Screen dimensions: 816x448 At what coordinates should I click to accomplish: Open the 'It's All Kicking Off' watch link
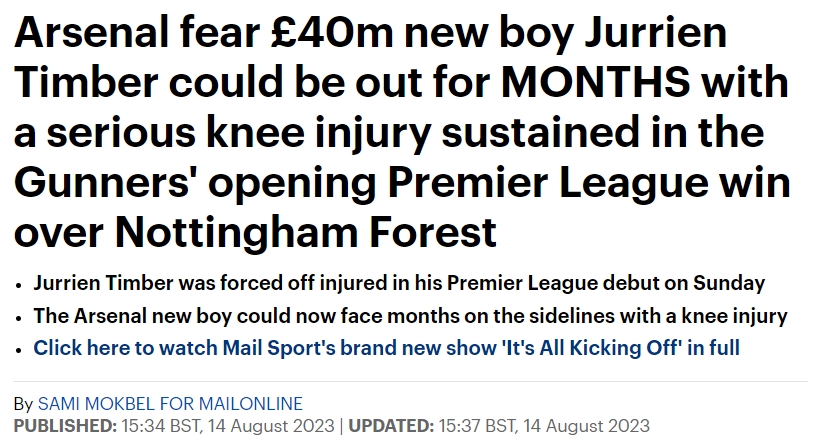386,348
